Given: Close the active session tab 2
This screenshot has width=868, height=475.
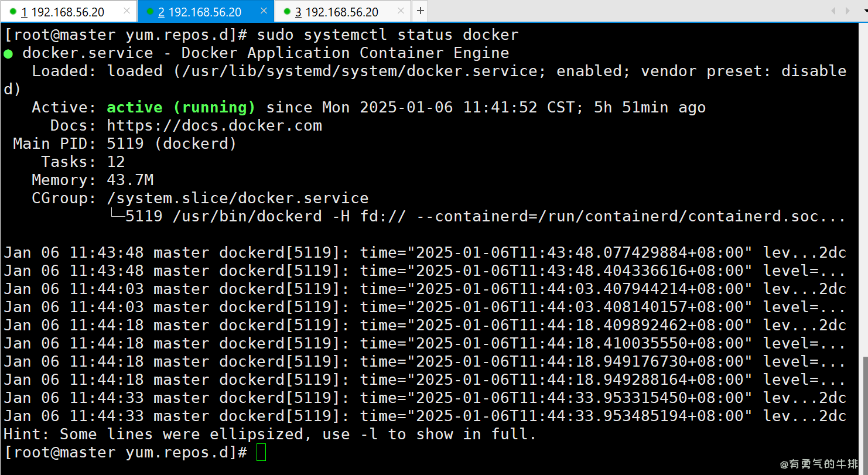Looking at the screenshot, I should point(264,12).
